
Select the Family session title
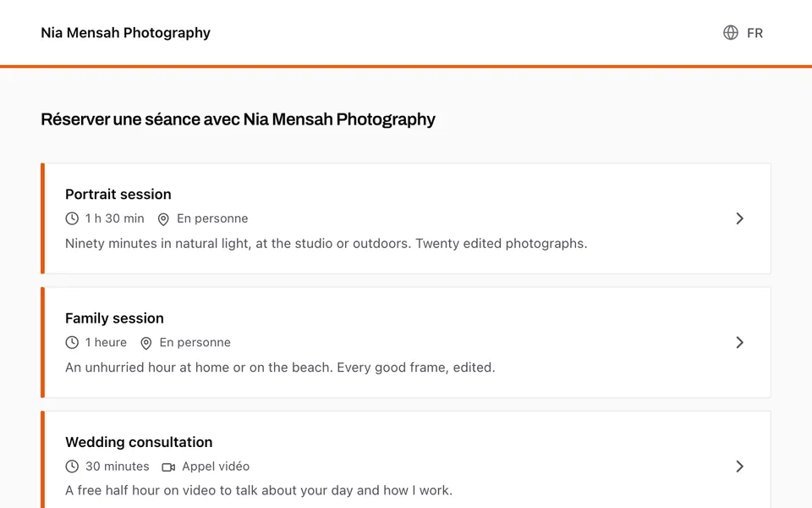(114, 317)
